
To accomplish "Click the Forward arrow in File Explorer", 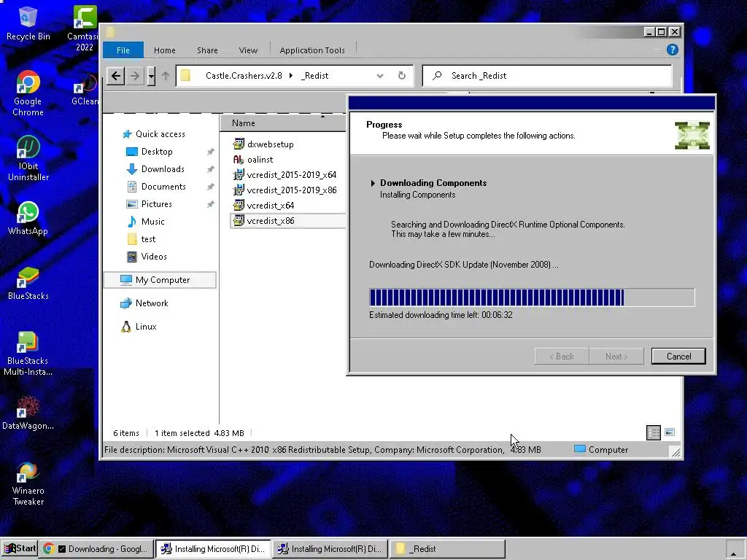I will click(x=135, y=76).
